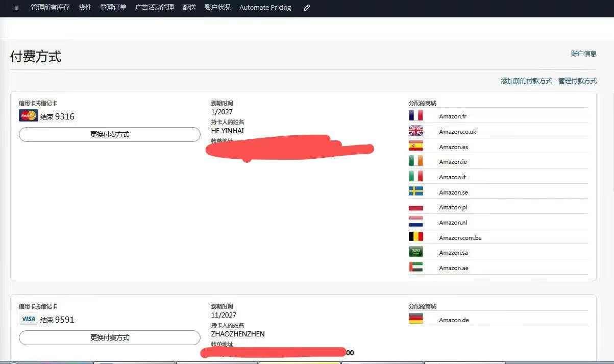Screen dimensions: 614x364
Task: Click cardholder name ZHAOZHENZHEN
Action: click(238, 334)
